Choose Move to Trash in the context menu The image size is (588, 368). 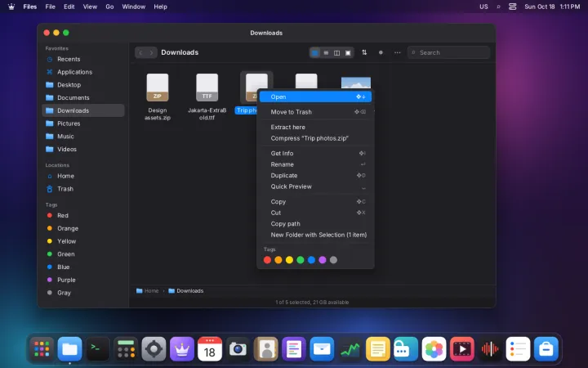click(315, 112)
